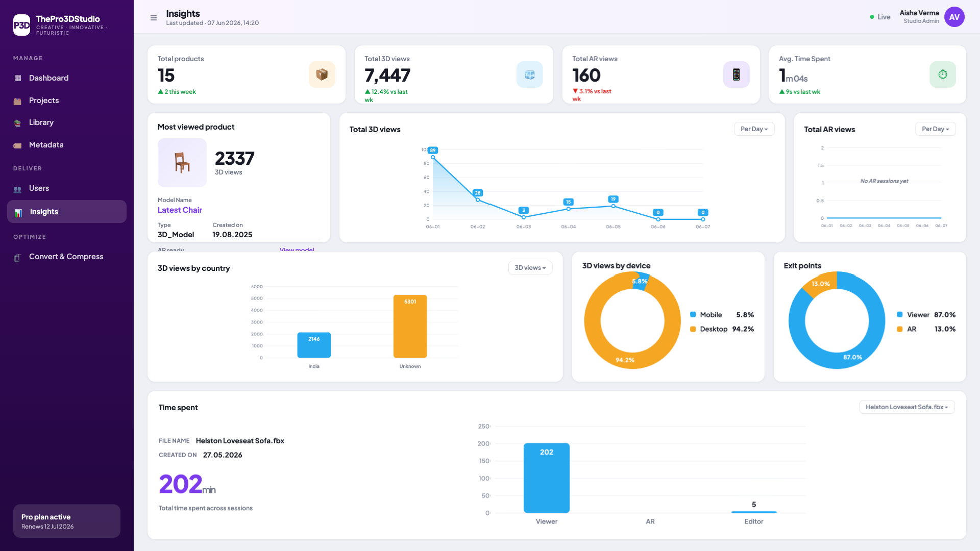
Task: Click the Avg. Time Spent clock icon
Action: [943, 74]
